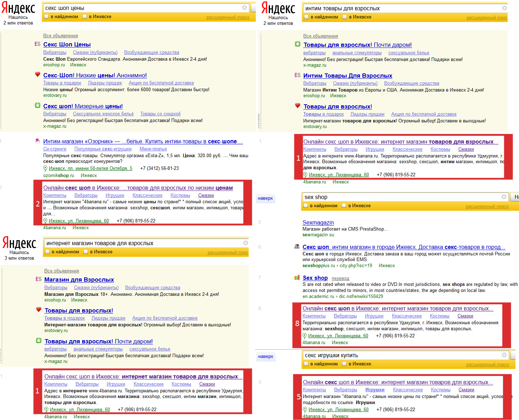This screenshot has height=420, width=519.
Task: Open 'Популярные секс-игрушки' sublink
Action: coord(103,149)
